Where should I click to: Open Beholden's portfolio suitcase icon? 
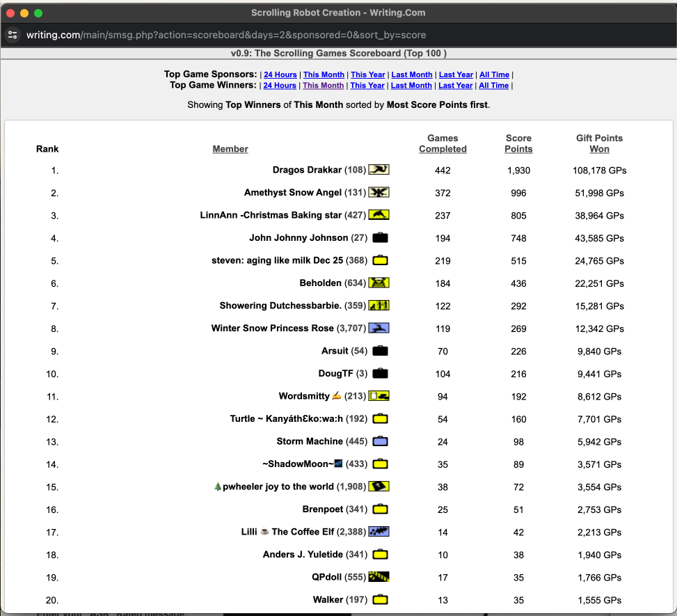[x=379, y=283]
